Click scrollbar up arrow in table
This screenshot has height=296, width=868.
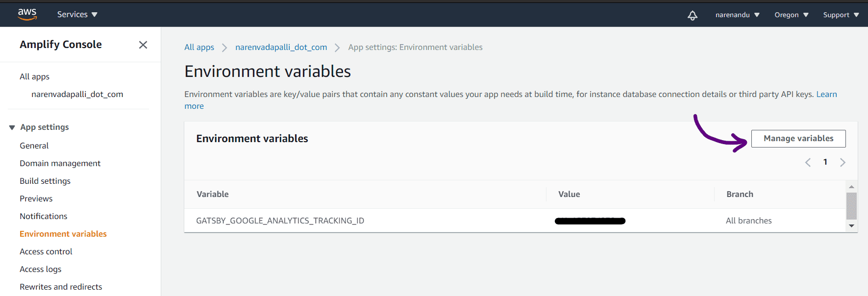(x=851, y=187)
